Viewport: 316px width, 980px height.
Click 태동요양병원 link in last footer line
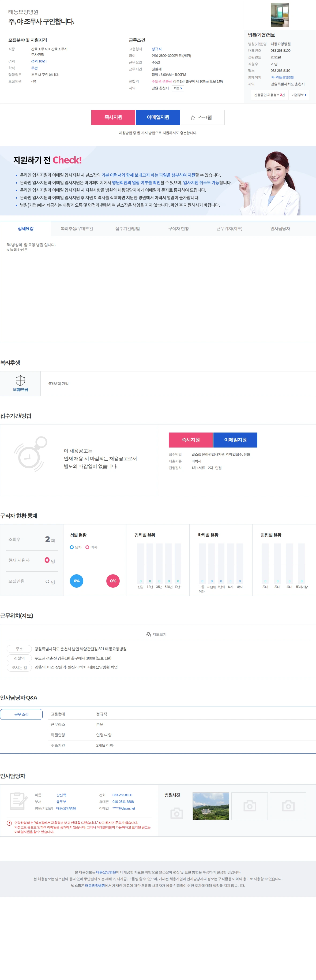coord(95,886)
